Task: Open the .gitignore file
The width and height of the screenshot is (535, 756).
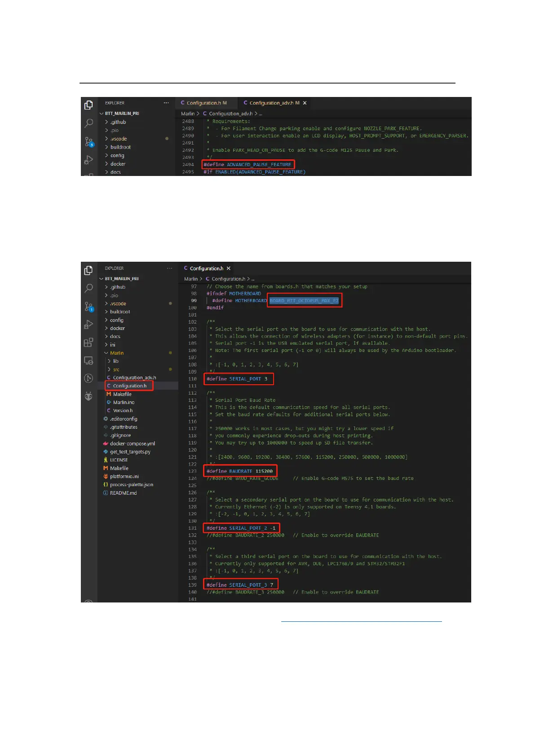Action: pyautogui.click(x=120, y=435)
